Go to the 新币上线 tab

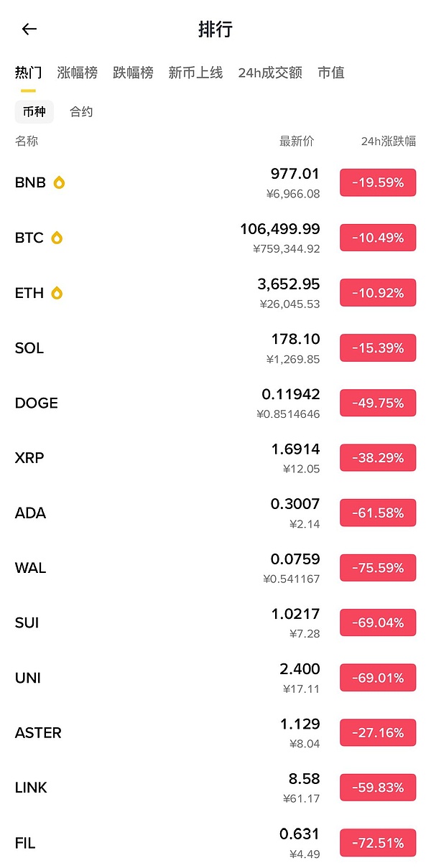(x=195, y=73)
